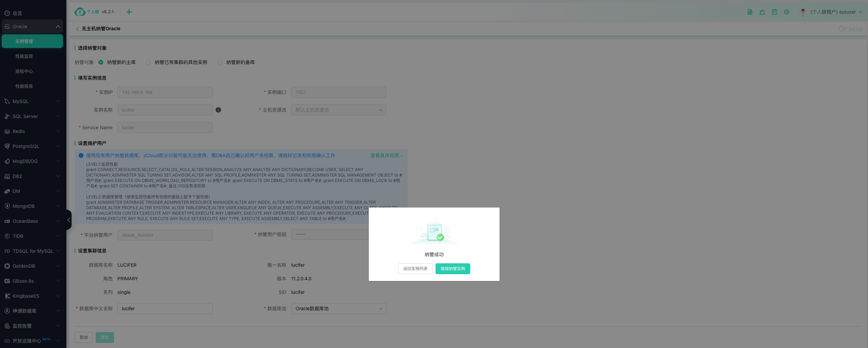Go back using arrow next to 无主机纳管Oracle
Screen dimensions: 868x348
[77, 29]
